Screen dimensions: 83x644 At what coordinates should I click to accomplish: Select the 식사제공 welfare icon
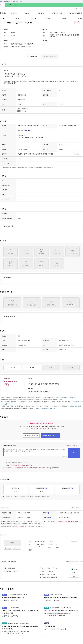click(57, 264)
